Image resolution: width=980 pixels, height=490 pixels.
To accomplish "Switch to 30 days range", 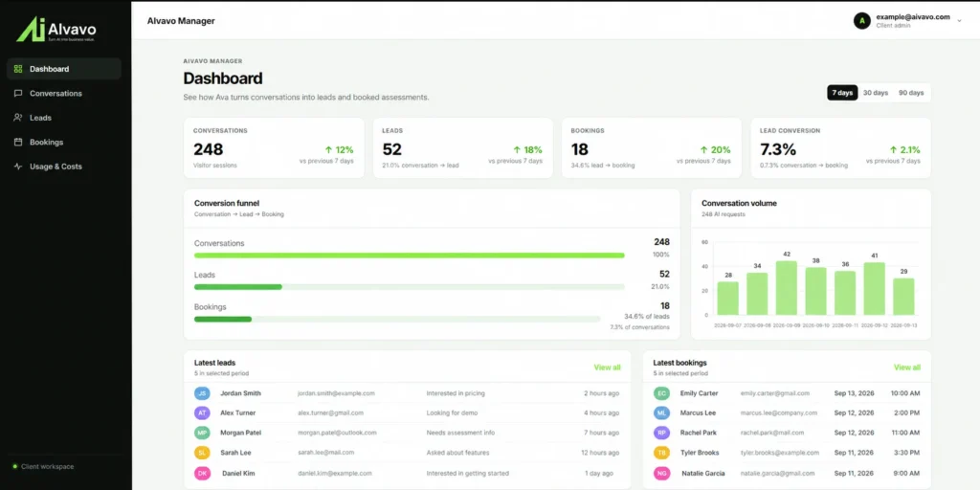I will pos(876,93).
